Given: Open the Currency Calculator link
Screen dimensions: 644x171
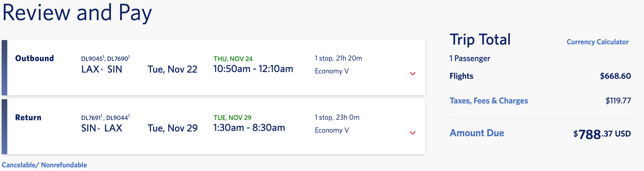Looking at the screenshot, I should click(x=598, y=42).
